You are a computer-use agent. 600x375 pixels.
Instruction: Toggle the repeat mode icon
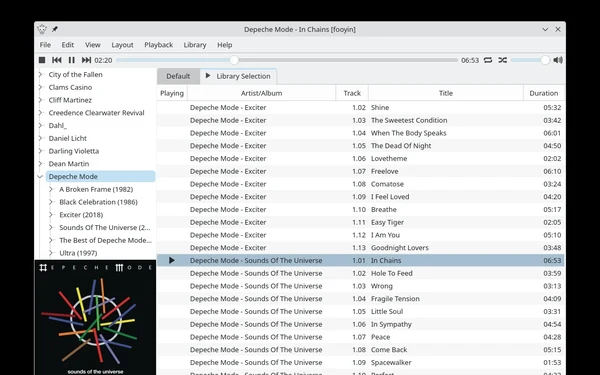pyautogui.click(x=488, y=60)
